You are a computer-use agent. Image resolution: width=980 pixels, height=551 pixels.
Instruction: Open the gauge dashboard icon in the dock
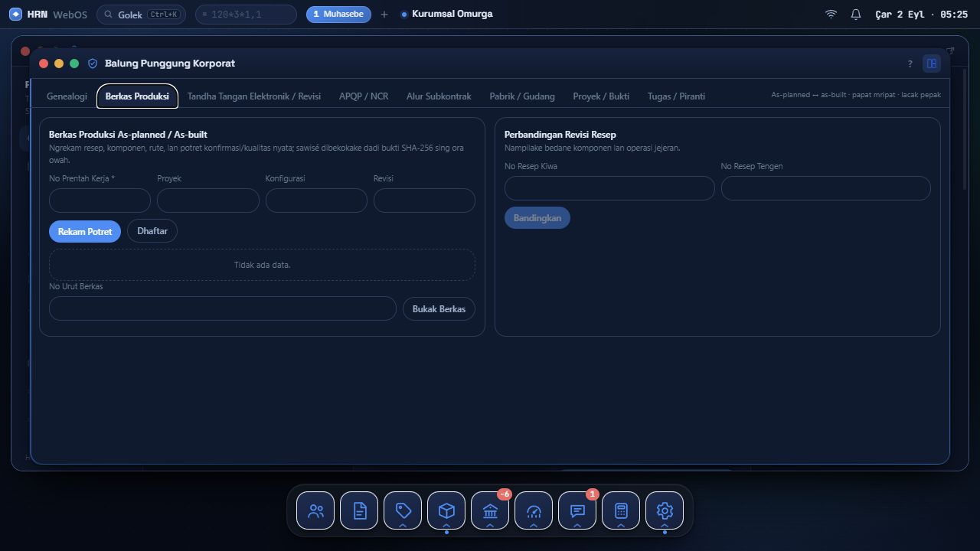coord(534,510)
